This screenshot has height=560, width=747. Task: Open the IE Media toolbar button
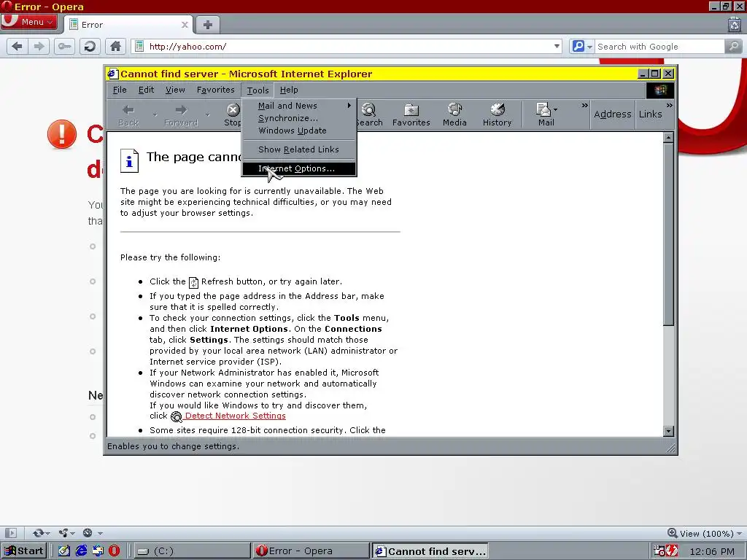[454, 115]
